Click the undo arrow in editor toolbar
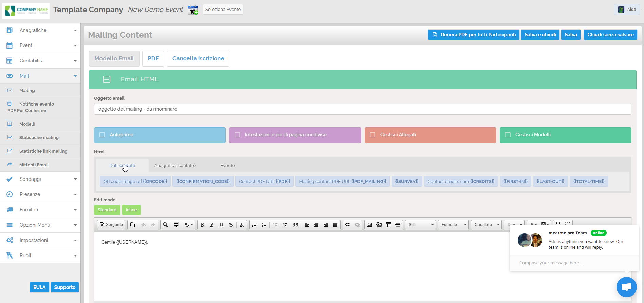The height and width of the screenshot is (303, 644). pyautogui.click(x=144, y=225)
